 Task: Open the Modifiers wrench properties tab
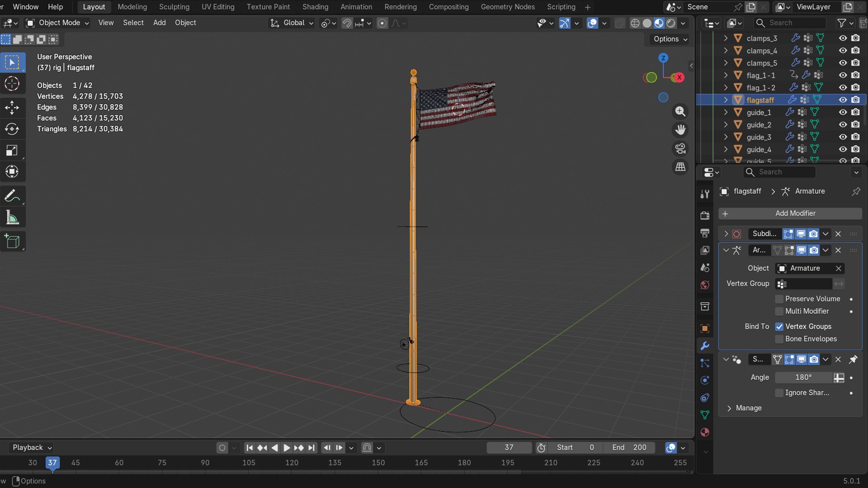coord(705,346)
